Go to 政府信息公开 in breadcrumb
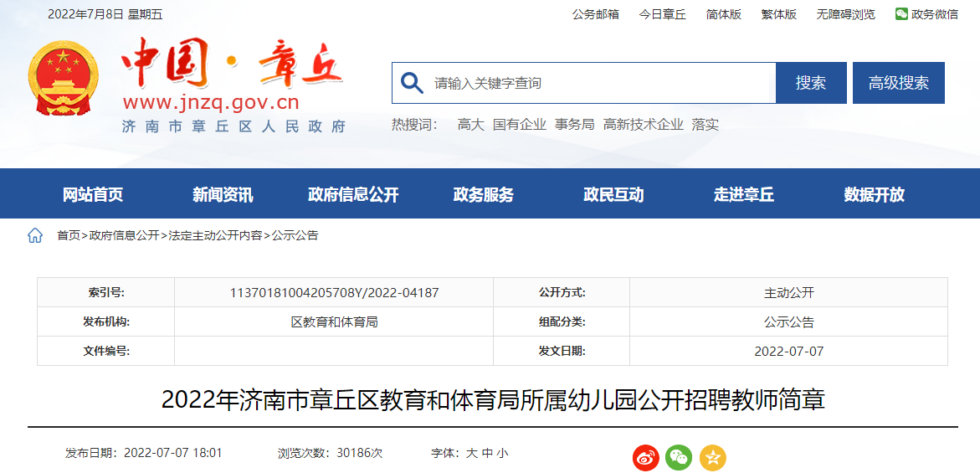The height and width of the screenshot is (473, 980). [x=125, y=235]
